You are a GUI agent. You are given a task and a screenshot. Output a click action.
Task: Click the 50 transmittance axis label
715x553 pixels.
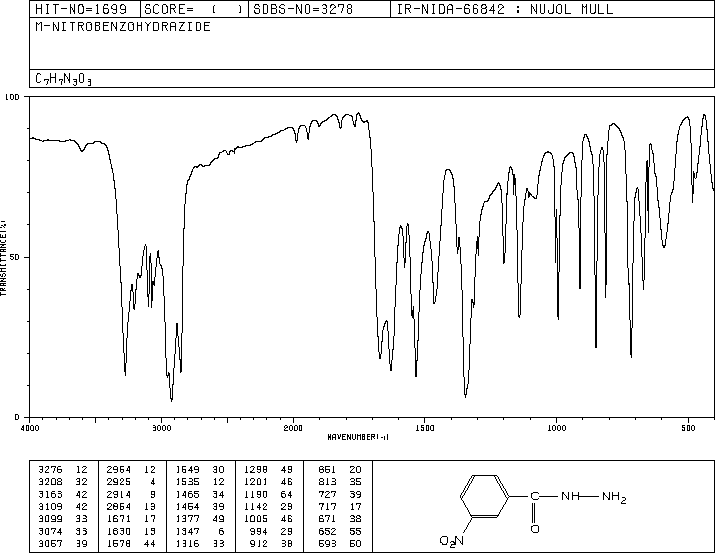click(15, 257)
